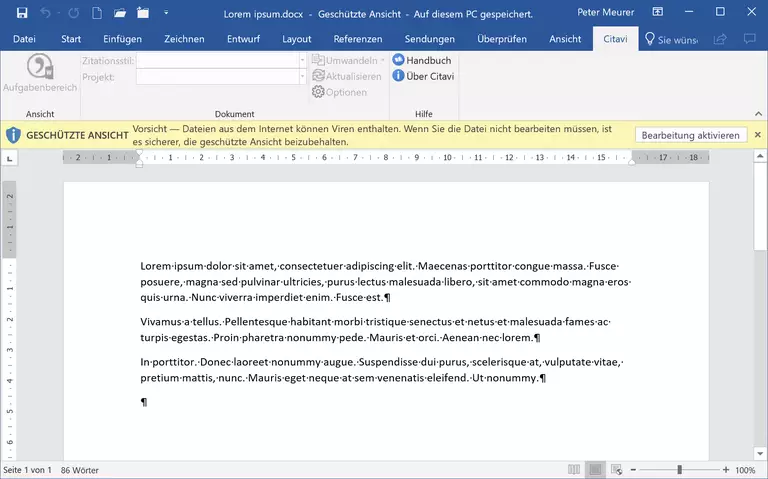Select Web Layout view icon
The width and height of the screenshot is (768, 479).
coord(617,469)
